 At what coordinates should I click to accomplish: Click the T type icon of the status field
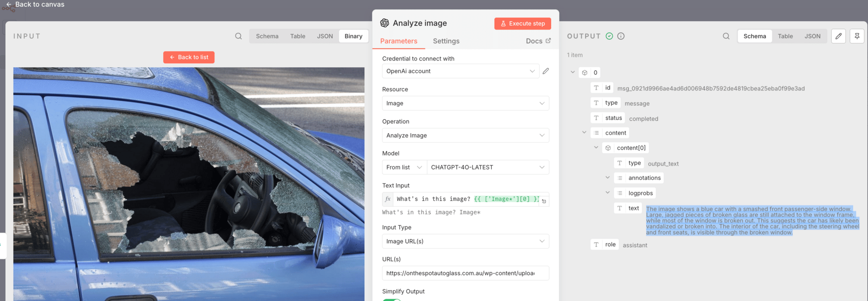pyautogui.click(x=596, y=118)
